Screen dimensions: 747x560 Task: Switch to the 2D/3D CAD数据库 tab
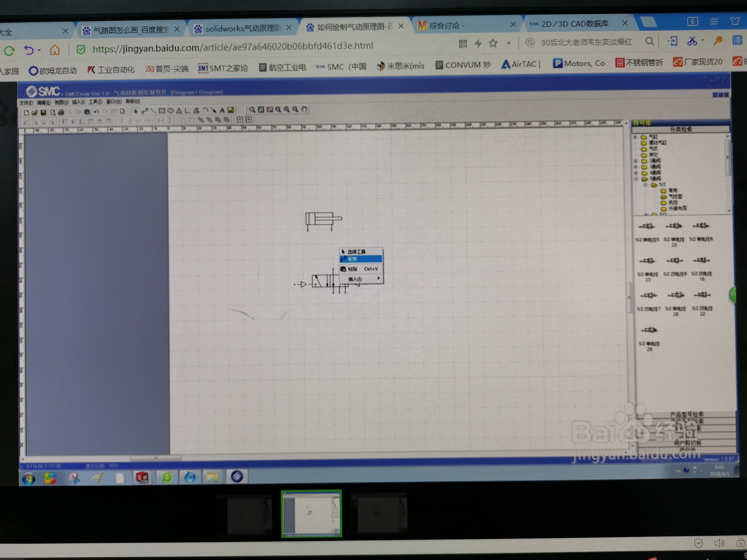pos(574,24)
